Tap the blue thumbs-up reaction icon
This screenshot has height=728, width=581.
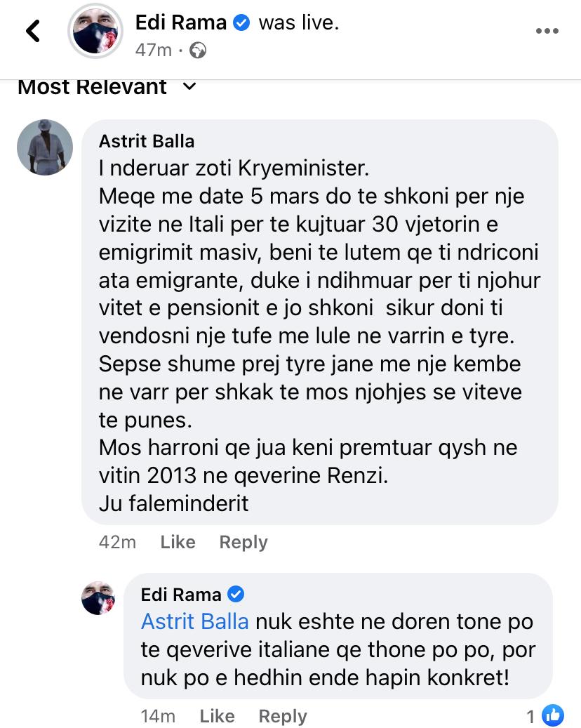pyautogui.click(x=553, y=715)
